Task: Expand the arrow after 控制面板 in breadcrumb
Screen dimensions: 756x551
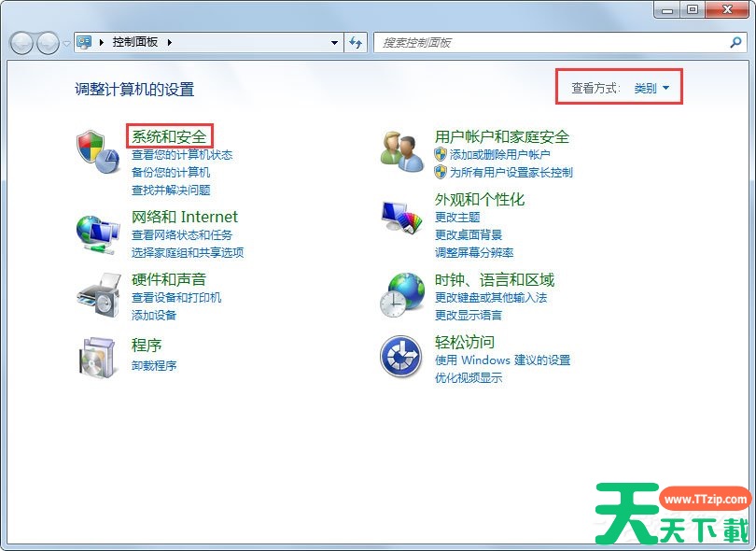Action: tap(170, 42)
